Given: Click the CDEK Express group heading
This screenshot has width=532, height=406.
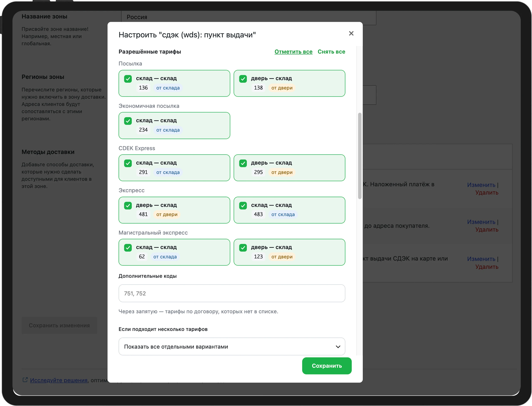Looking at the screenshot, I should (137, 148).
